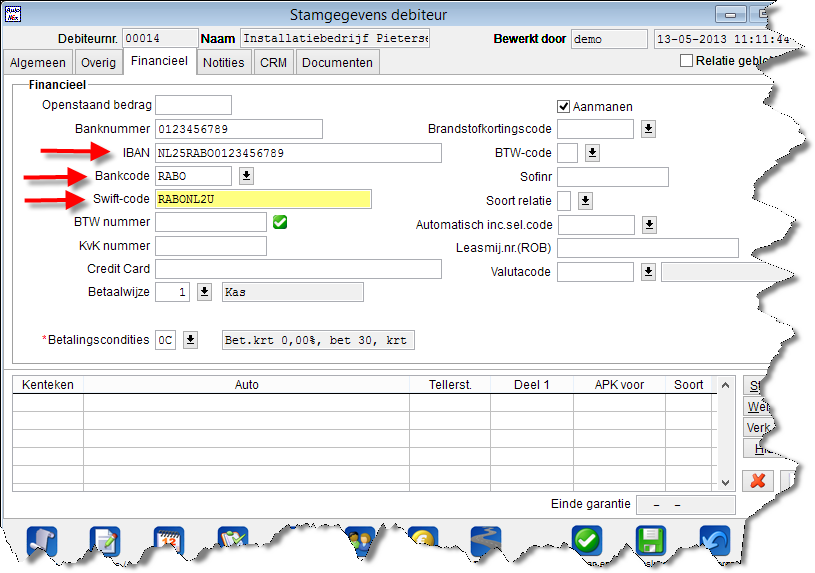The width and height of the screenshot is (815, 573).
Task: Click the Kenteken column header
Action: 48,385
